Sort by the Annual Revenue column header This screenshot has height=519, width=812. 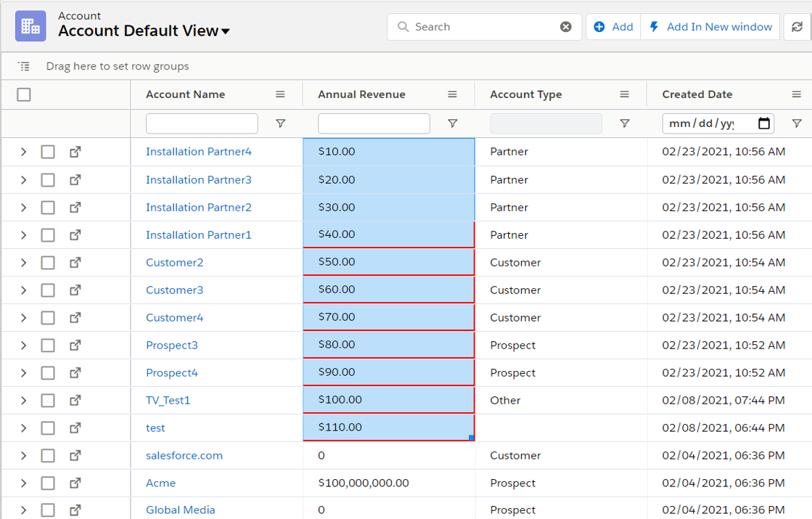361,94
